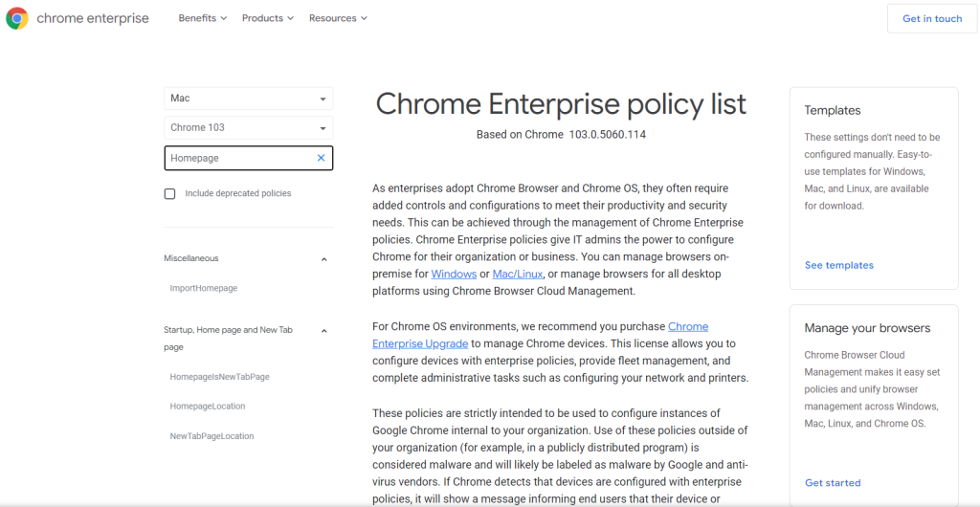This screenshot has width=980, height=507.
Task: Open the Benefits menu
Action: 203,18
